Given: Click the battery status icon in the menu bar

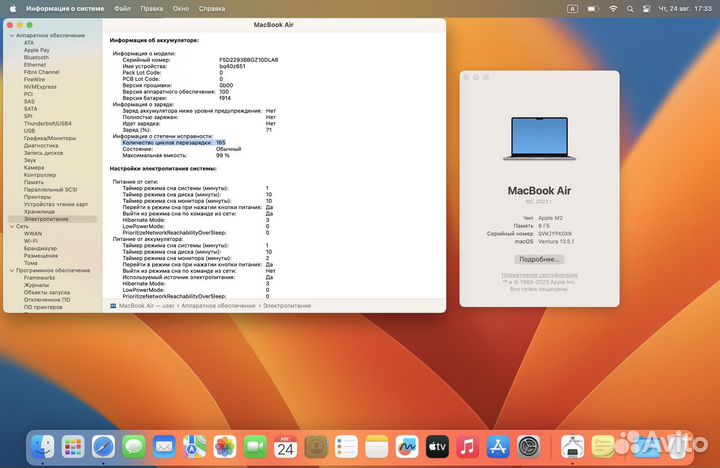Looking at the screenshot, I should click(x=593, y=8).
